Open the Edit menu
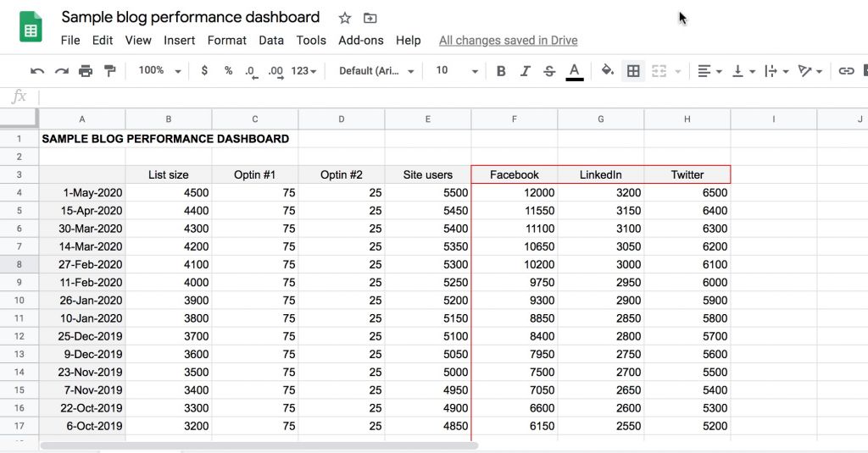This screenshot has width=868, height=453. (x=103, y=41)
